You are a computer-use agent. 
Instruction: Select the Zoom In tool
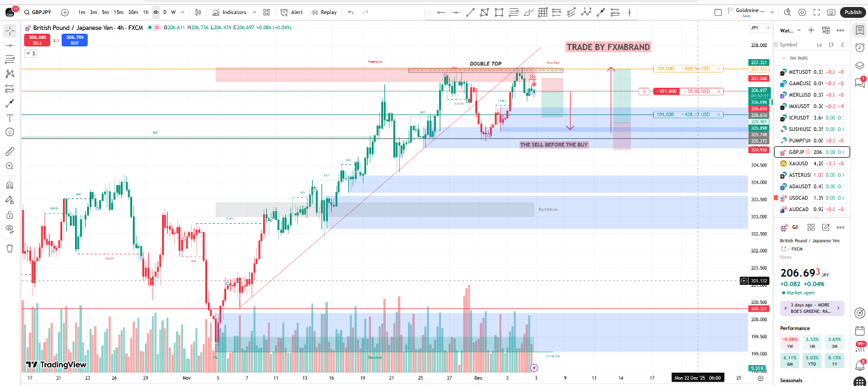(10, 166)
